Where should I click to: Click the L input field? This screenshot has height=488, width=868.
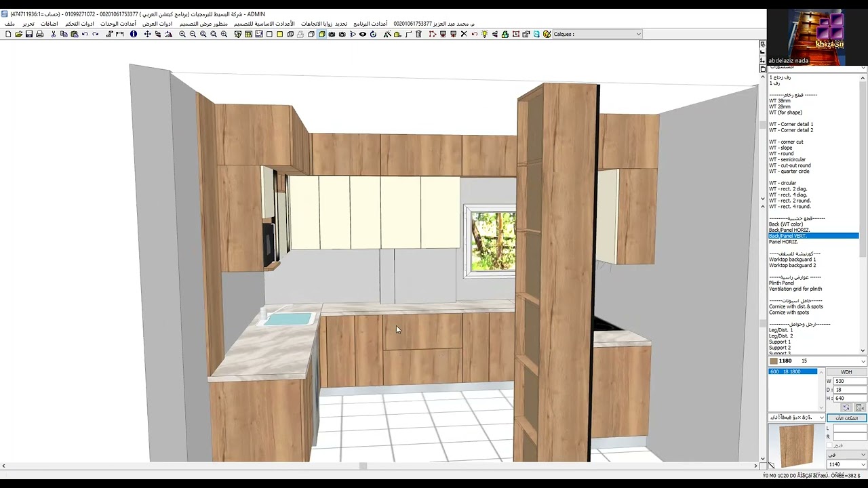tap(850, 428)
